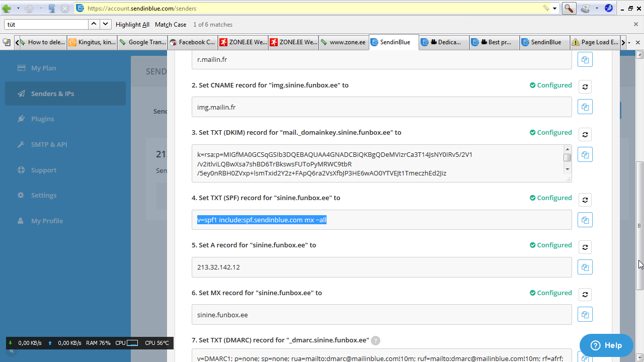Open the address bar history dropdown
The width and height of the screenshot is (644, 362).
click(555, 8)
